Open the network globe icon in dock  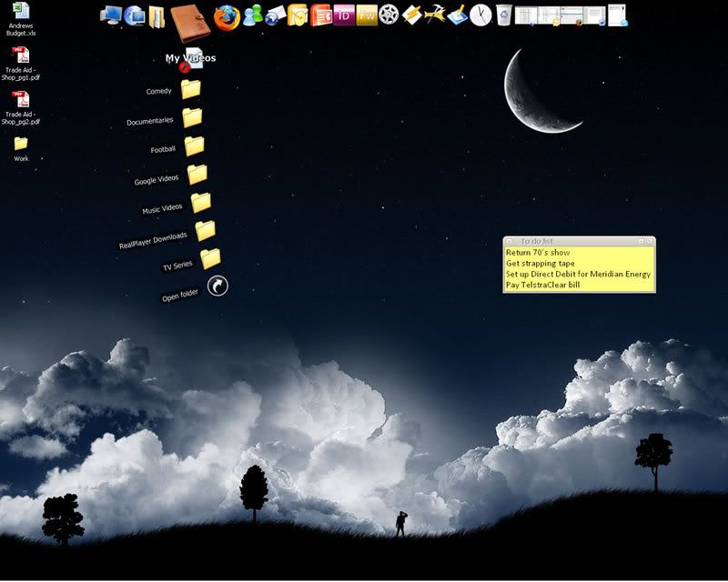tap(135, 15)
